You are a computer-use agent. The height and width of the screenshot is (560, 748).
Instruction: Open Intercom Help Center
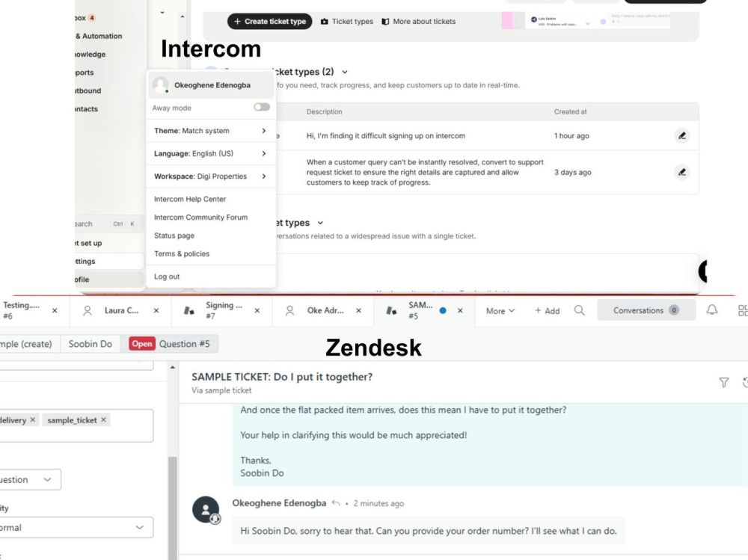click(x=190, y=199)
